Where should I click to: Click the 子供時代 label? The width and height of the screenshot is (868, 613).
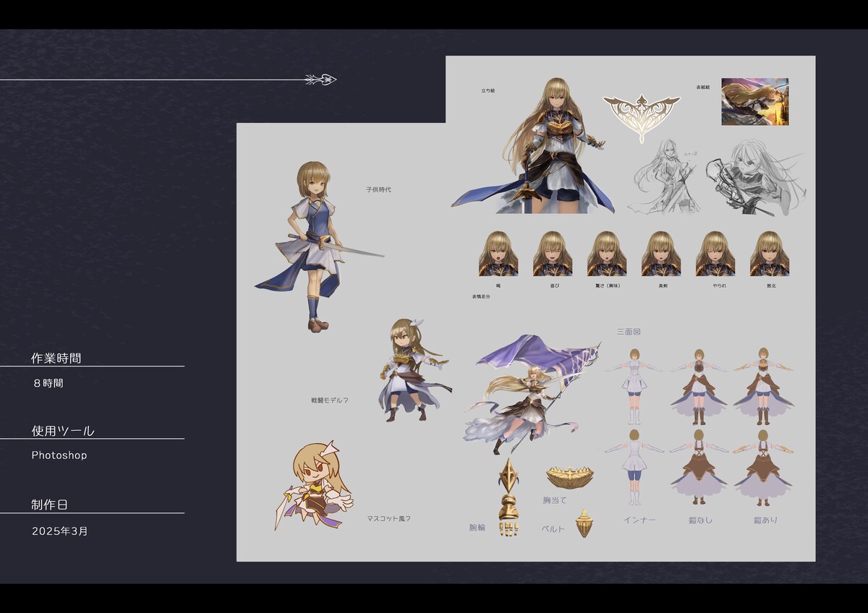378,189
